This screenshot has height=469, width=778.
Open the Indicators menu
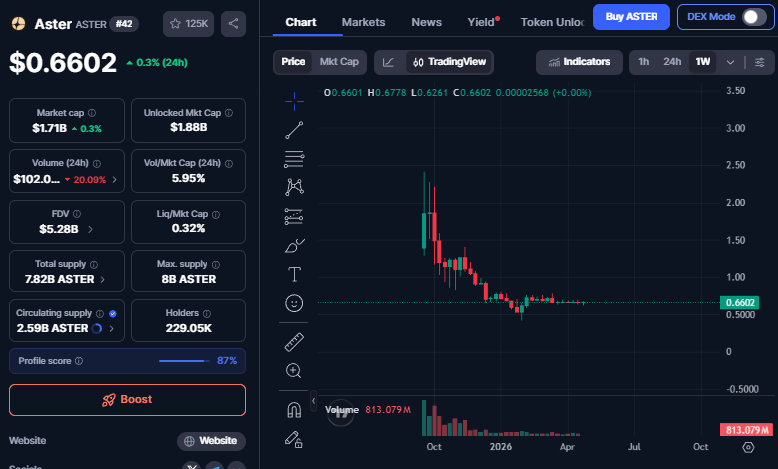[579, 62]
